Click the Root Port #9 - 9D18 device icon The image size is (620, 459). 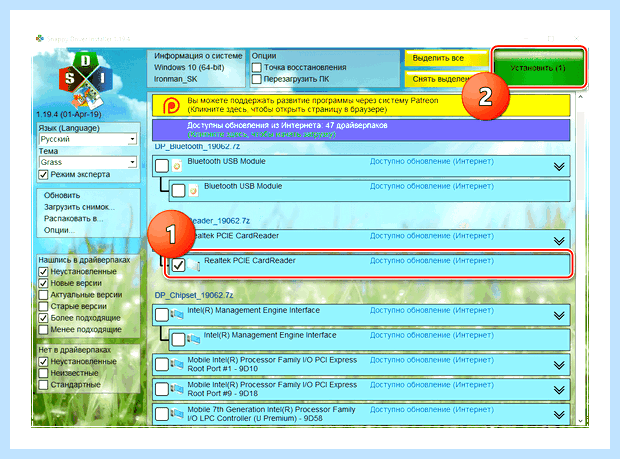click(178, 389)
